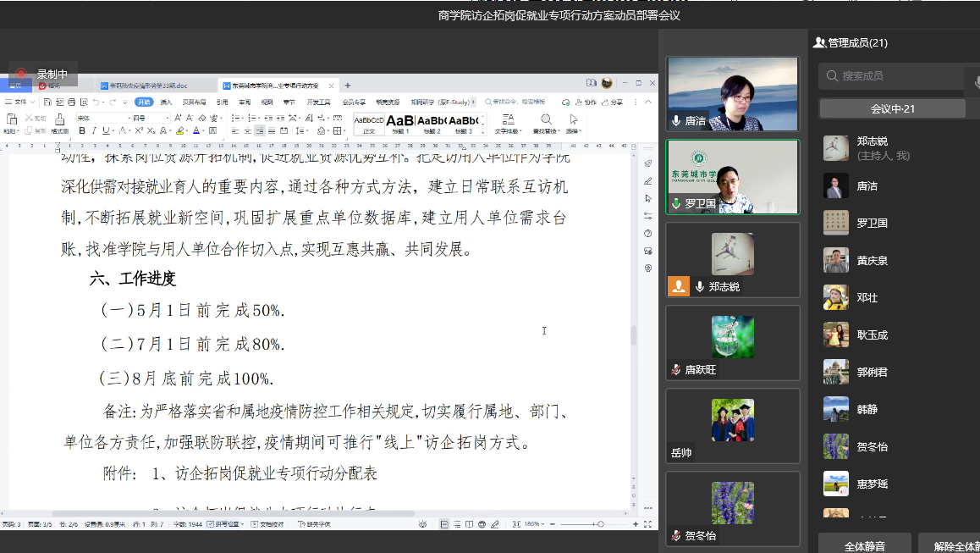Center align the paragraph
Image resolution: width=980 pixels, height=553 pixels.
tap(247, 130)
